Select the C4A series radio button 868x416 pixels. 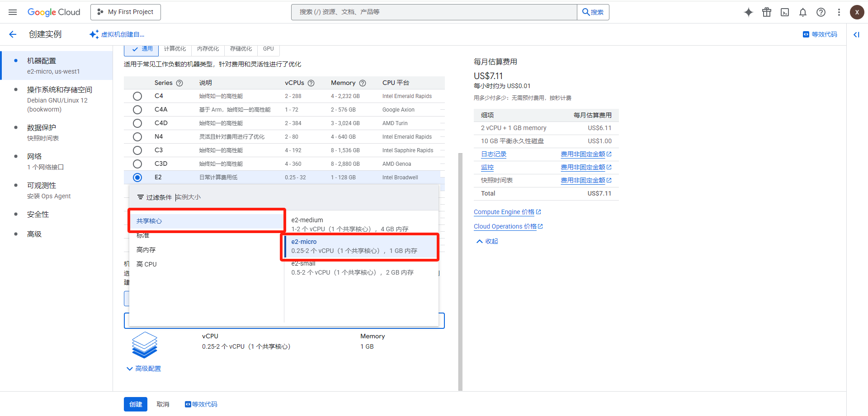click(137, 110)
